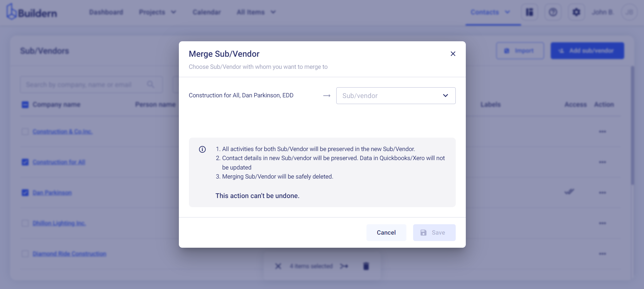Click the trash delete icon in selection bar
The height and width of the screenshot is (289, 644).
pos(366,266)
